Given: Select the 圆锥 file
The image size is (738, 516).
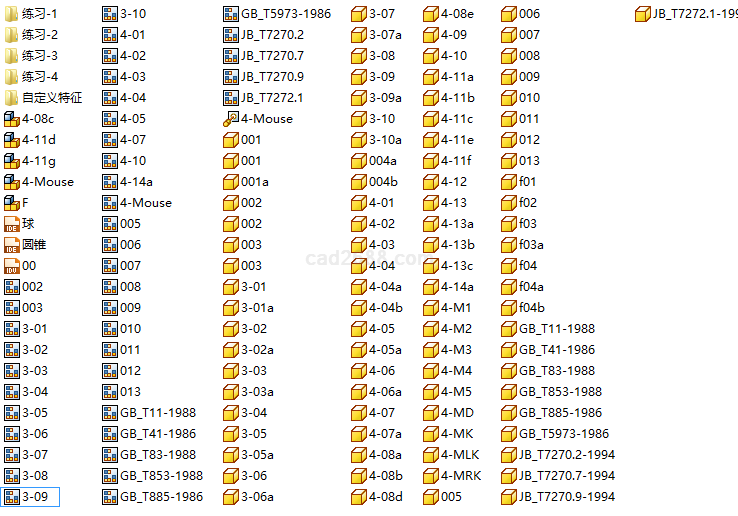Looking at the screenshot, I should point(35,245).
